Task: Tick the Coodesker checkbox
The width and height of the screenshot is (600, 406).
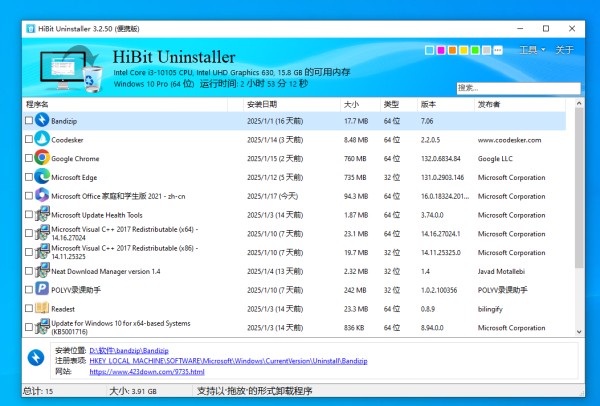Action: 29,139
